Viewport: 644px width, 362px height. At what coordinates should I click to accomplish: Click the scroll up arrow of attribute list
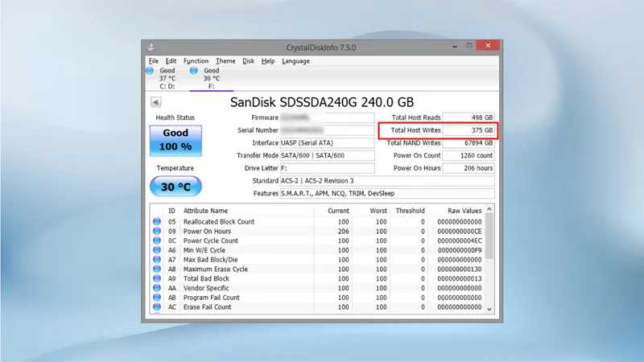489,209
